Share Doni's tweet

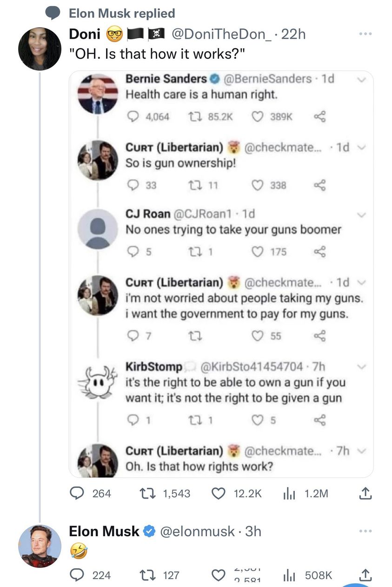(x=365, y=493)
